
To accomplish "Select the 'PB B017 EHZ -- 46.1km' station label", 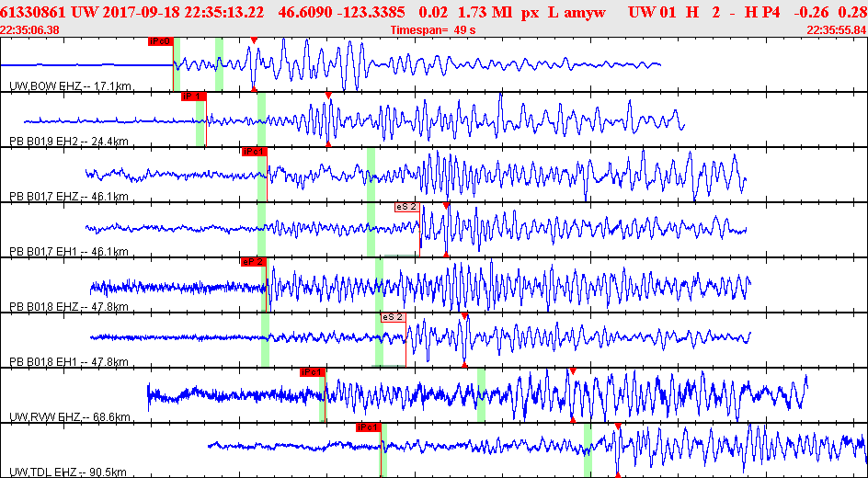I will click(69, 197).
